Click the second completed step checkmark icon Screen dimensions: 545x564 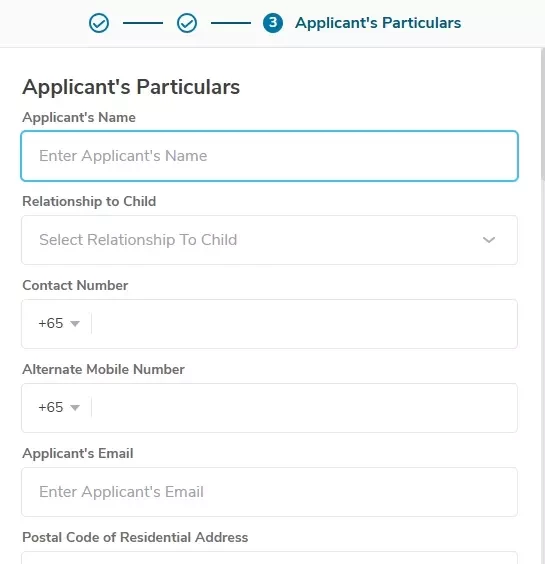coord(187,23)
